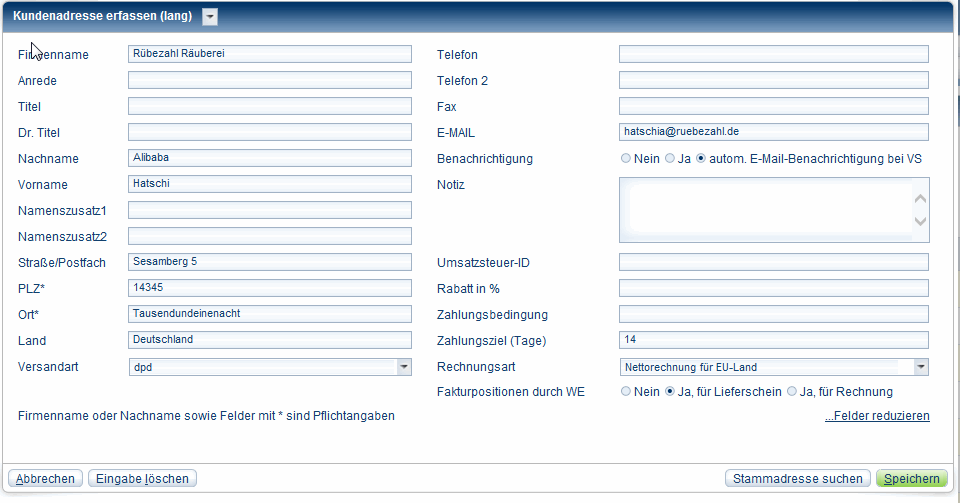Select Nein for Fakturpositionen durch WE
The image size is (960, 503).
[x=626, y=392]
